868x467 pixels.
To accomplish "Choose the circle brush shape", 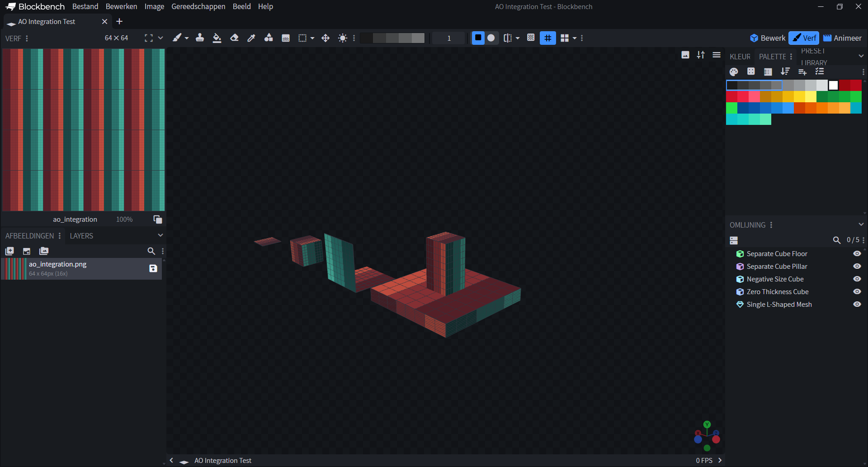I will click(x=491, y=38).
